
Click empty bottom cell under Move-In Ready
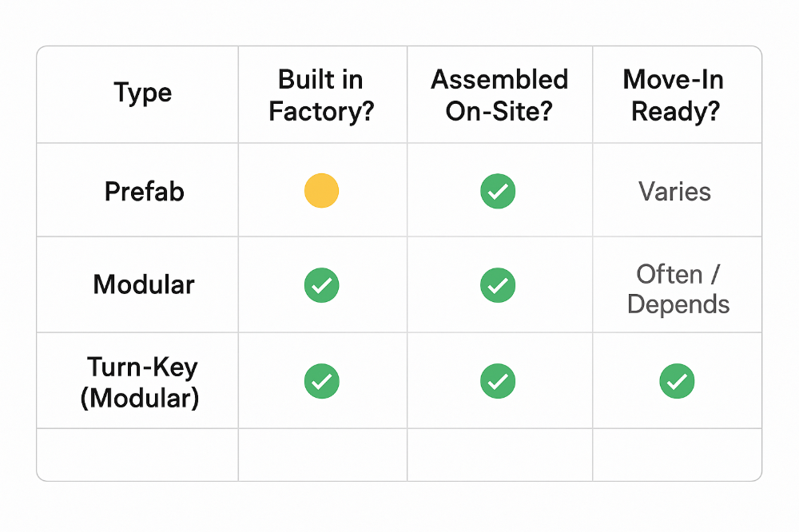(677, 455)
